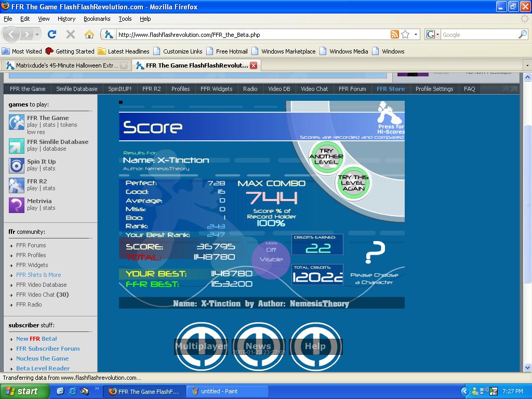Open the FFR Store navigation link
Screen dimensions: 532x399
tap(391, 89)
